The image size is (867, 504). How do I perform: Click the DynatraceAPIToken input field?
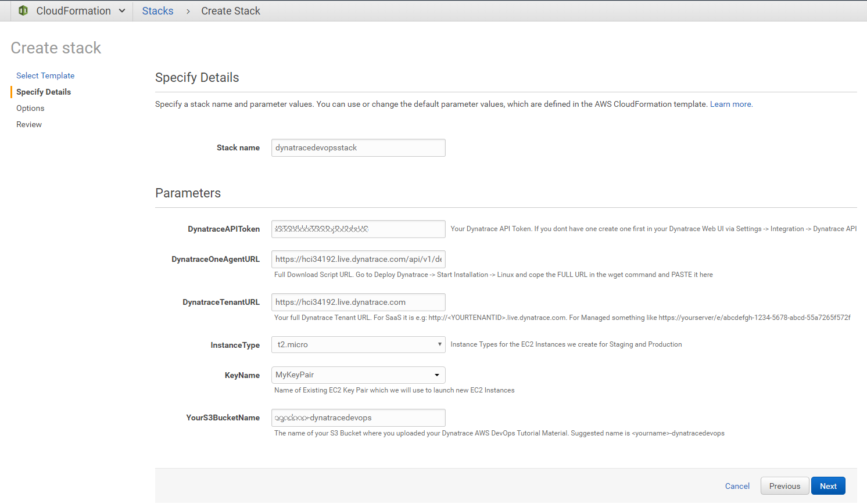pyautogui.click(x=359, y=229)
